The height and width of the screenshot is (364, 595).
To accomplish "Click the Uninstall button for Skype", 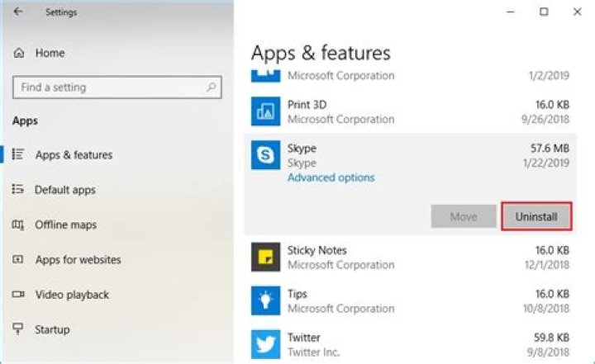I will pyautogui.click(x=536, y=216).
